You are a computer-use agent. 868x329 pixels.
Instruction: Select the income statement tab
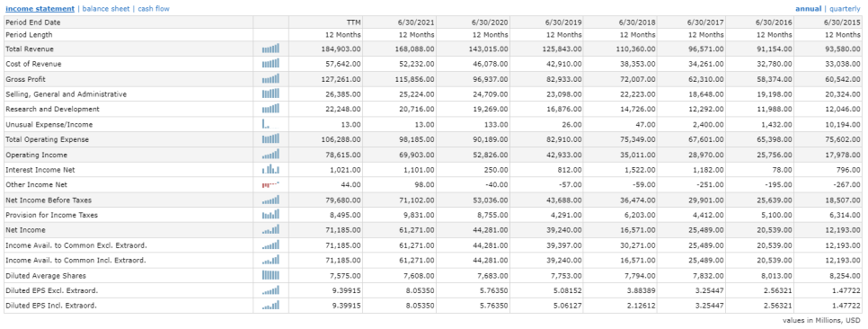pyautogui.click(x=40, y=9)
